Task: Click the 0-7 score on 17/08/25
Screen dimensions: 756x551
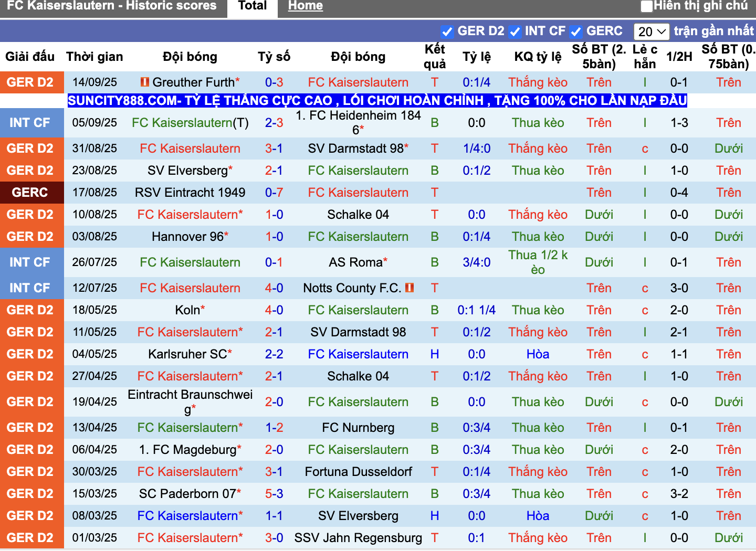Action: pyautogui.click(x=274, y=193)
